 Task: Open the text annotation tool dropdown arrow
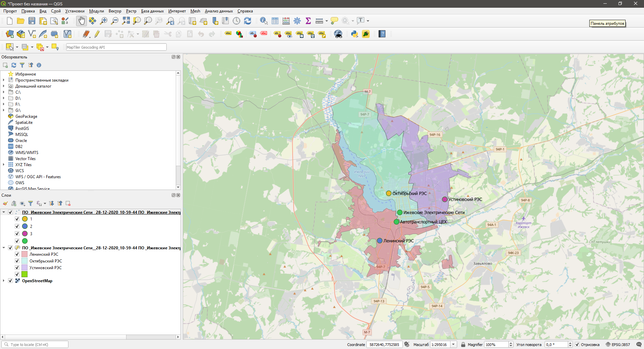[x=368, y=21]
